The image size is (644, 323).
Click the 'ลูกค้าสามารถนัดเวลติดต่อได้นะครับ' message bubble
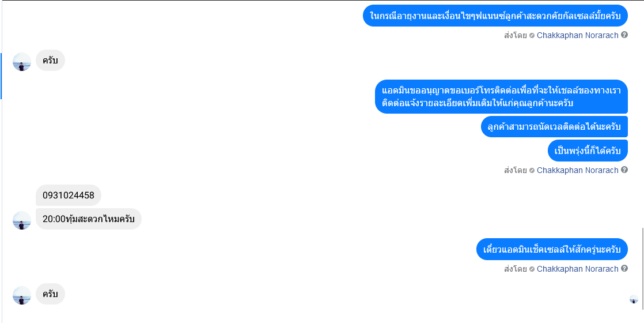tap(555, 127)
